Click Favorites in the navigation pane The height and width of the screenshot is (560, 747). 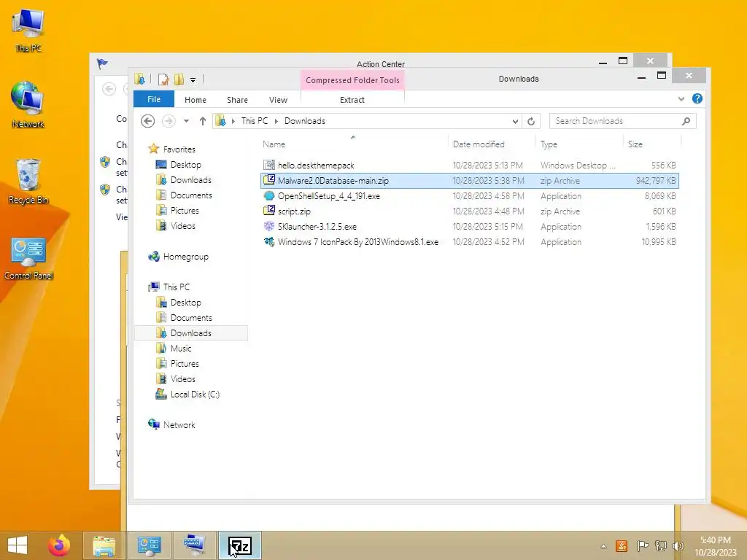click(x=179, y=149)
